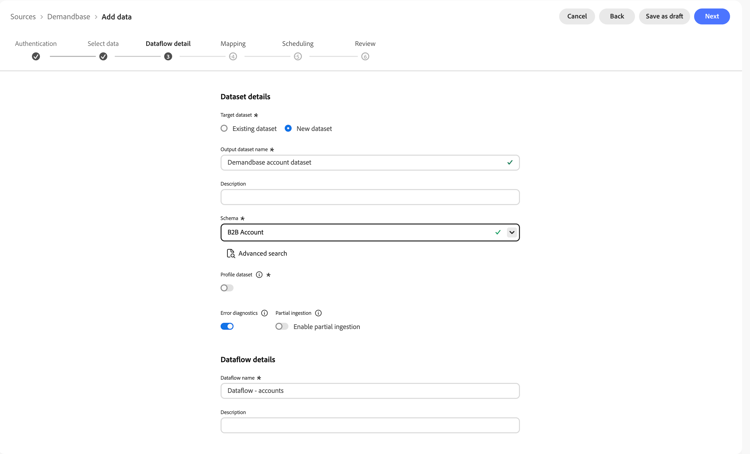
Task: Turn off the Error diagnostics toggle
Action: tap(227, 326)
